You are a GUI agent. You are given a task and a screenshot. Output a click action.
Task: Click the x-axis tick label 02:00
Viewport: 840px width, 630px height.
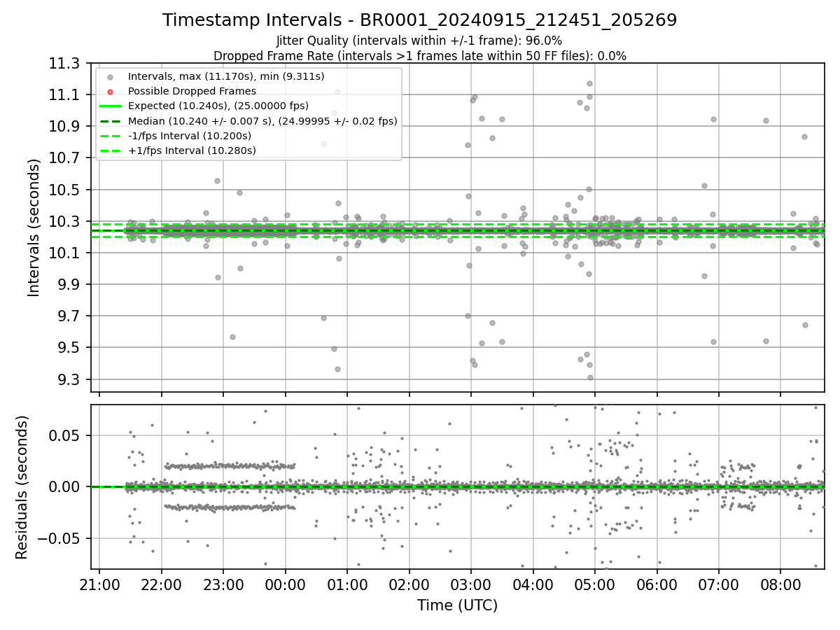click(x=409, y=584)
